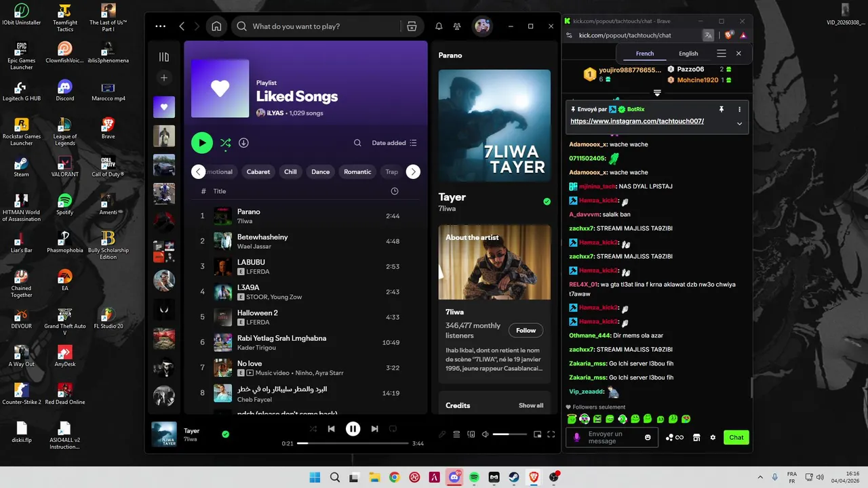This screenshot has width=868, height=488.
Task: Go to previous track
Action: (331, 429)
